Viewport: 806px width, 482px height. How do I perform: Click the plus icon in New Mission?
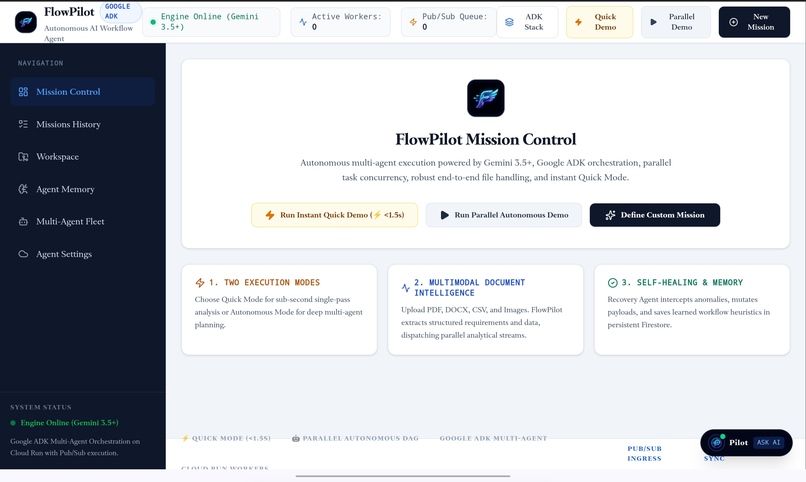[x=734, y=22]
